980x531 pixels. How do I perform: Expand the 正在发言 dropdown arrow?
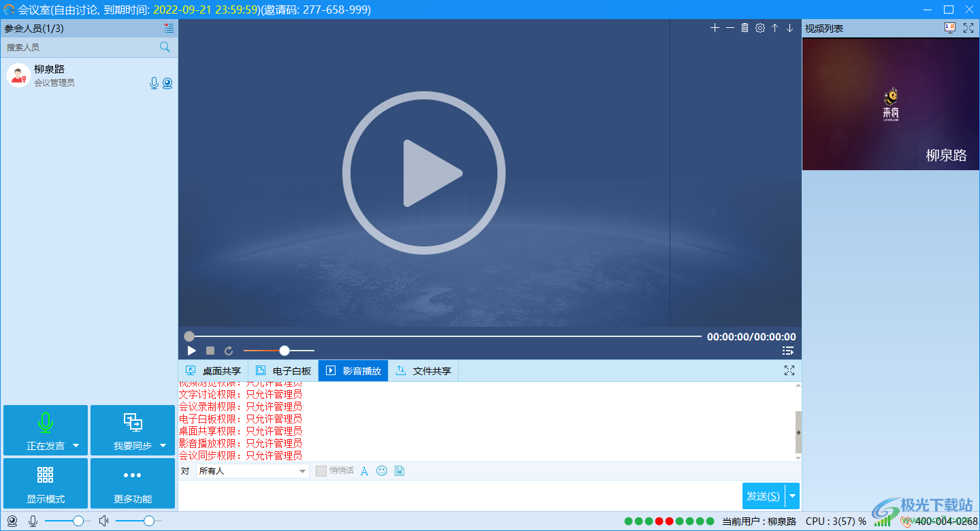(x=76, y=446)
